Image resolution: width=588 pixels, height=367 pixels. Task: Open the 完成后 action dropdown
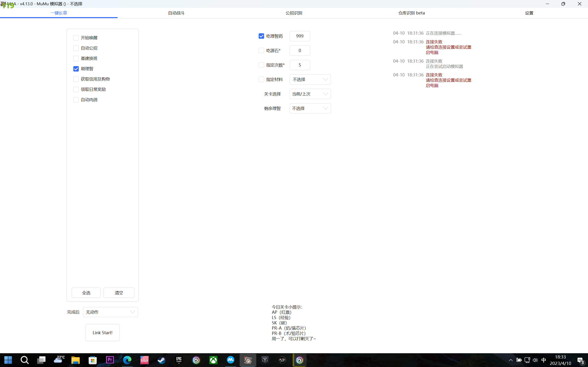[110, 312]
